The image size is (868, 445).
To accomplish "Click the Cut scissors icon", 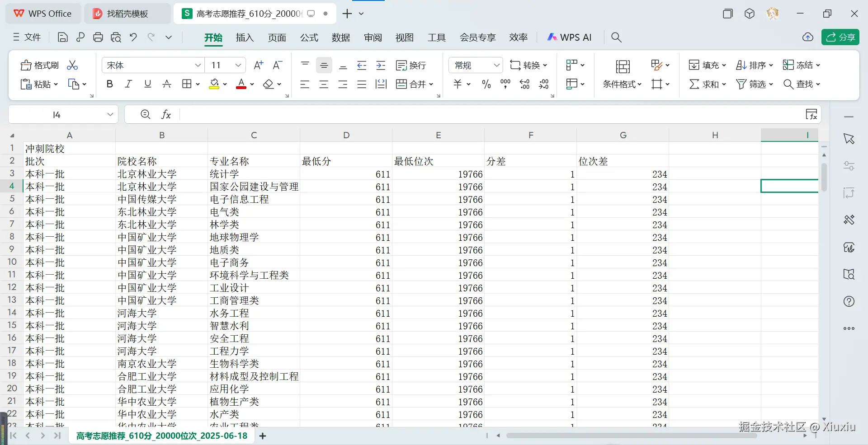I will 72,66.
